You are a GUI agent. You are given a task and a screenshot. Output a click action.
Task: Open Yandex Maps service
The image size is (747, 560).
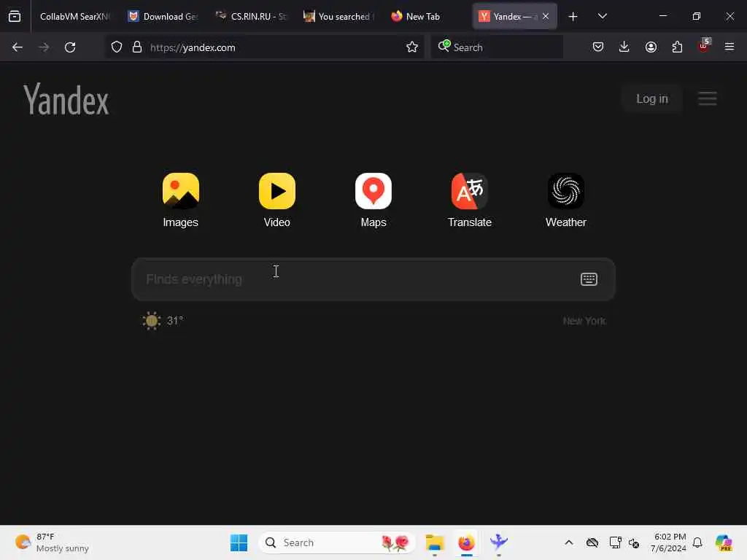click(x=373, y=200)
